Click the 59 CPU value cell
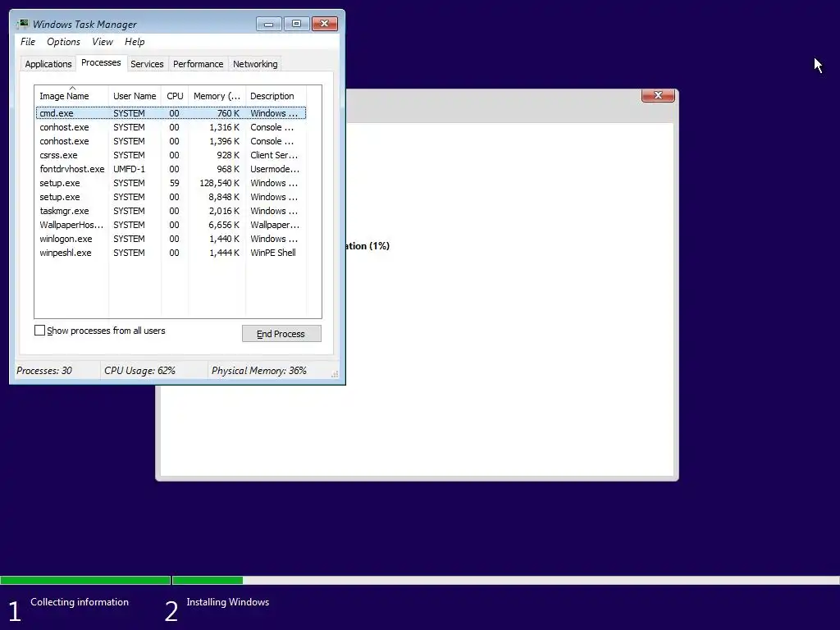 (174, 183)
